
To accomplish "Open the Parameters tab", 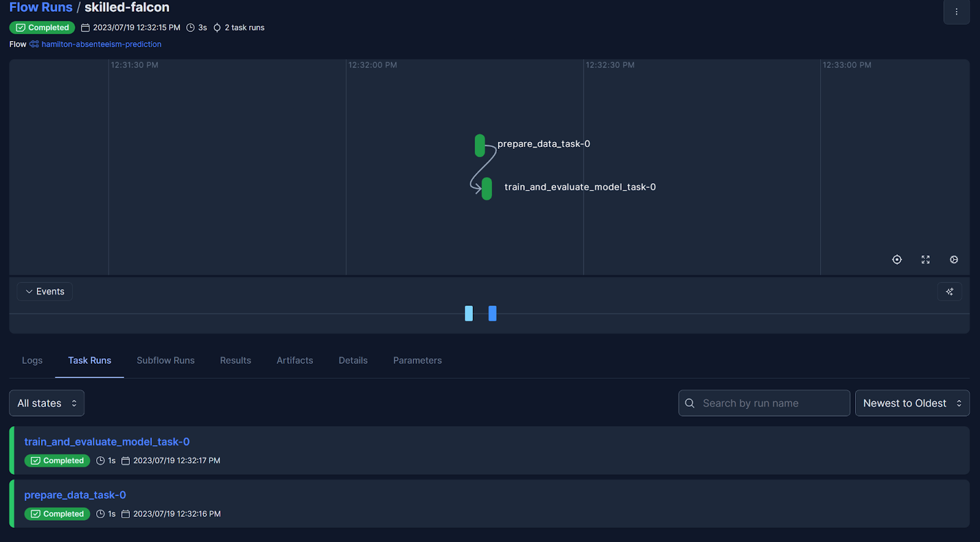I will 417,360.
